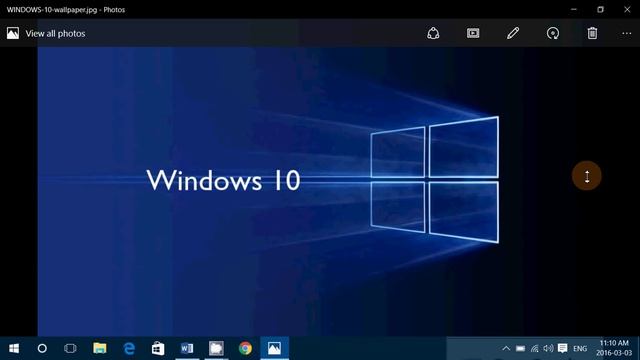Restore down the Photos window

point(600,9)
